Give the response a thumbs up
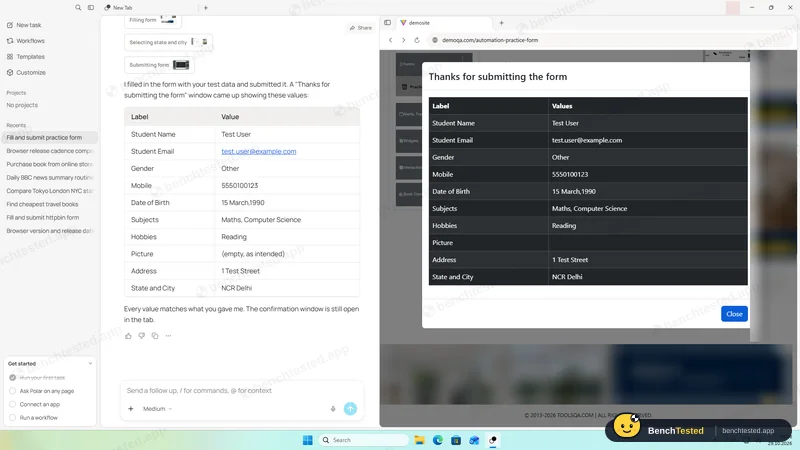The height and width of the screenshot is (450, 800). pyautogui.click(x=128, y=336)
